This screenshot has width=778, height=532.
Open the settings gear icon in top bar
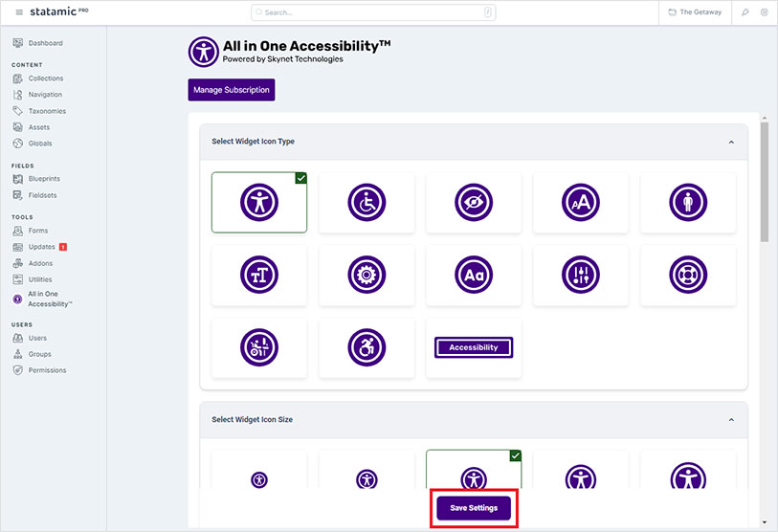click(764, 12)
